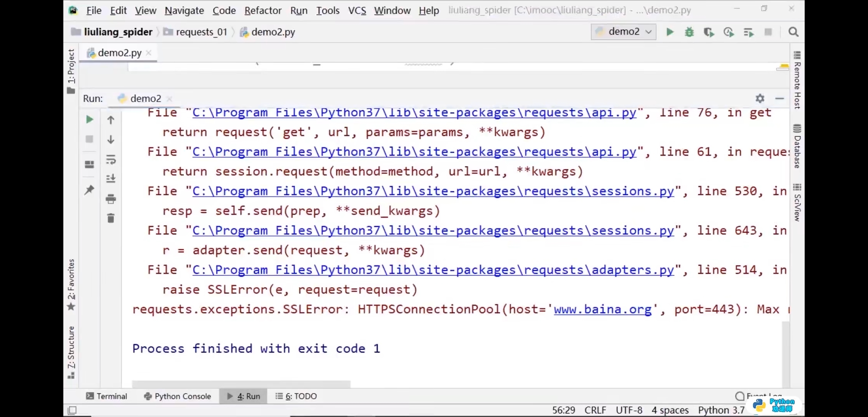Close the demo2.py editor tab
868x417 pixels.
pyautogui.click(x=149, y=53)
